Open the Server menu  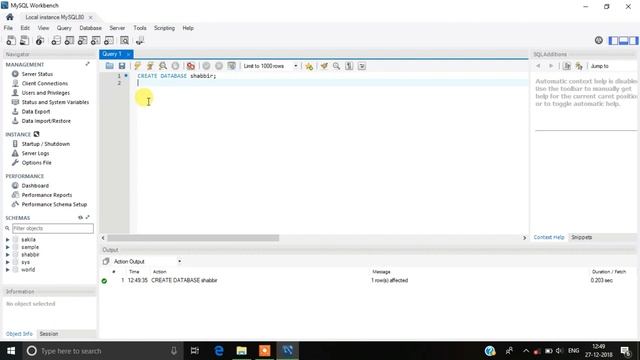click(x=117, y=28)
